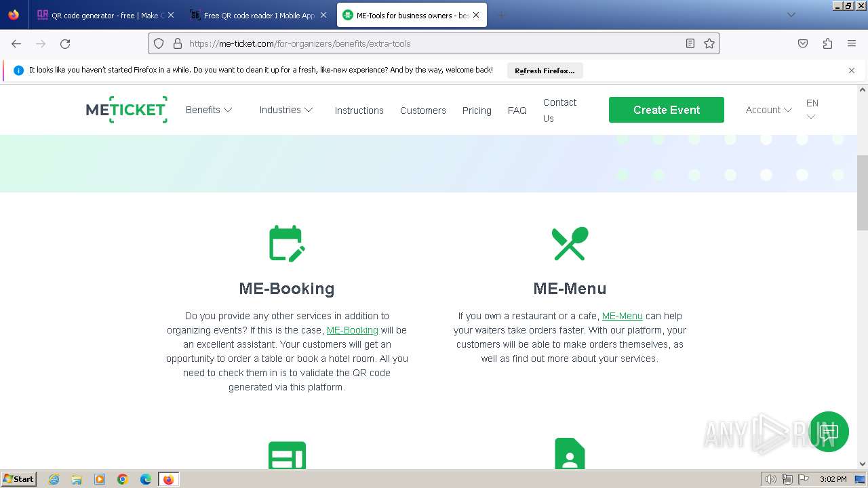Open the Pricing page
This screenshot has height=488, width=868.
click(477, 110)
